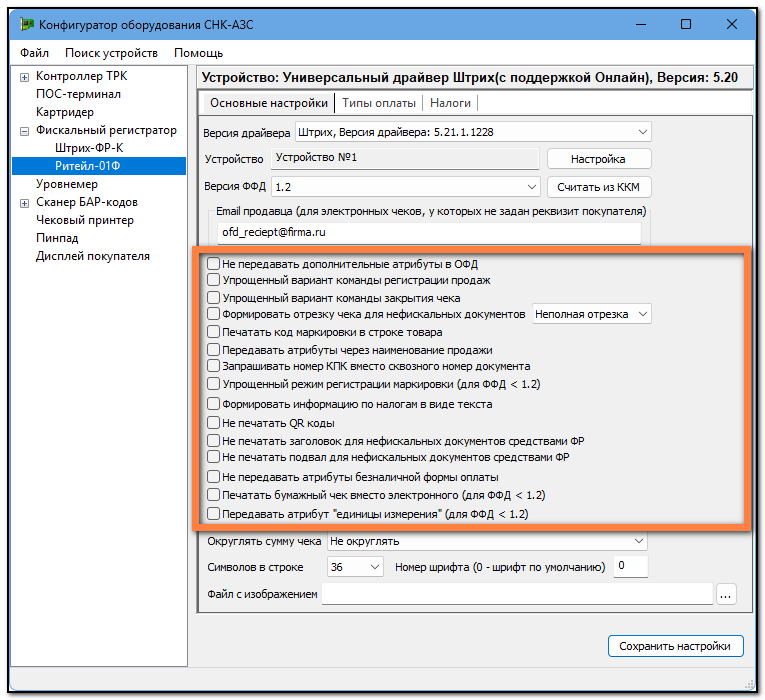Click the Настройка button
The image size is (765, 700).
(599, 159)
